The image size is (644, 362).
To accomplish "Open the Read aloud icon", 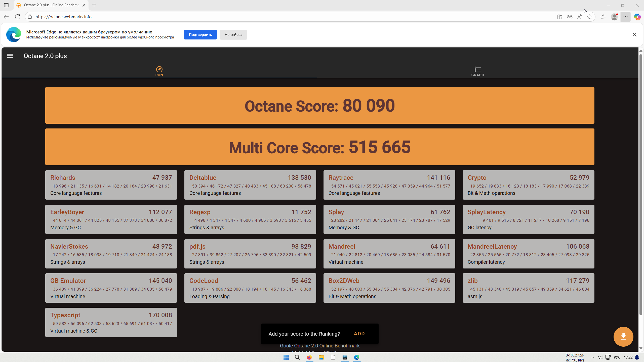I will [x=580, y=17].
